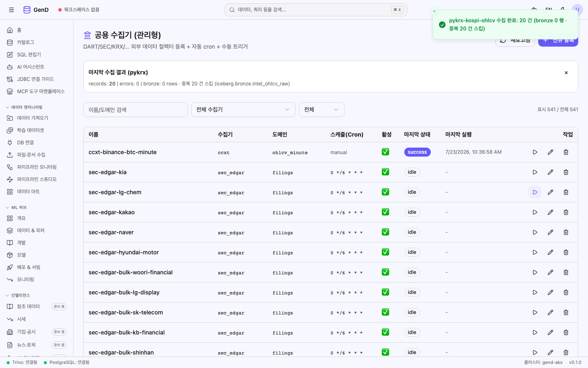Trigger the sec-edgar-lg-chem collector play button
Screen dimensions: 588x368
[535, 192]
